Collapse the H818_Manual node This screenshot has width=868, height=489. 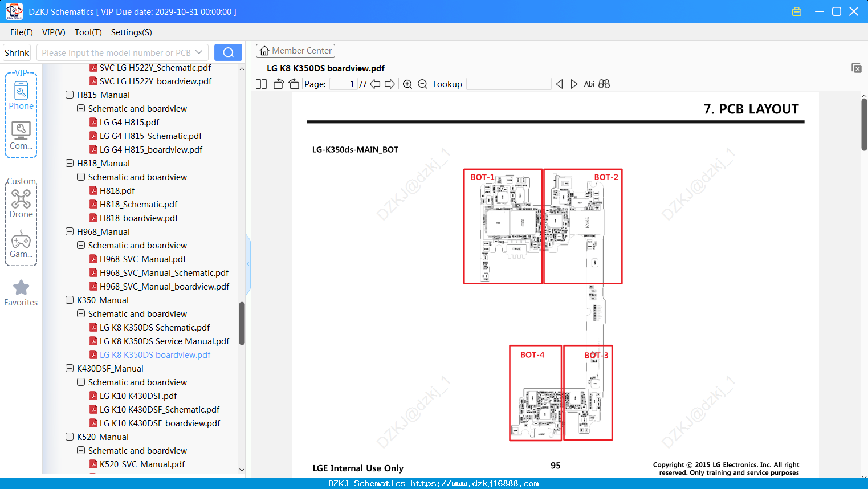click(70, 163)
